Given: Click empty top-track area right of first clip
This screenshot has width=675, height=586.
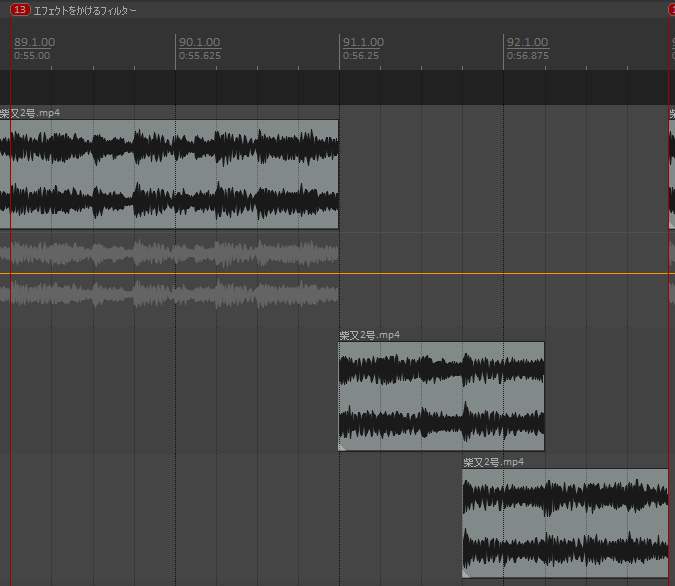Looking at the screenshot, I should [500, 175].
